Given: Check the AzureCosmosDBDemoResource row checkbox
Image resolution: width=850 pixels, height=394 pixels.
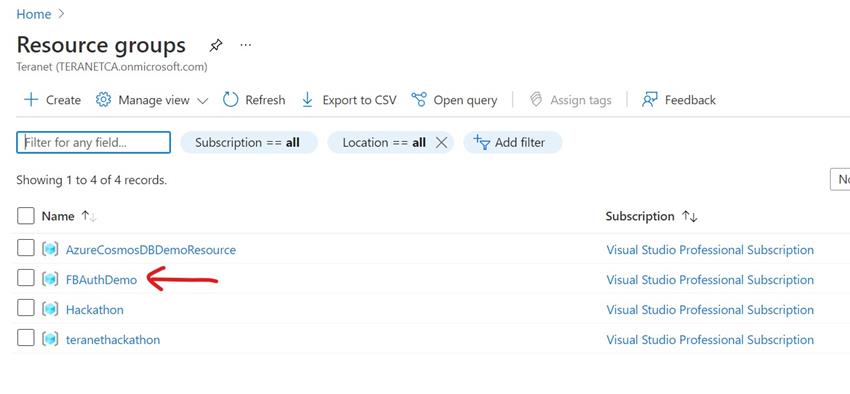Looking at the screenshot, I should click(x=25, y=248).
